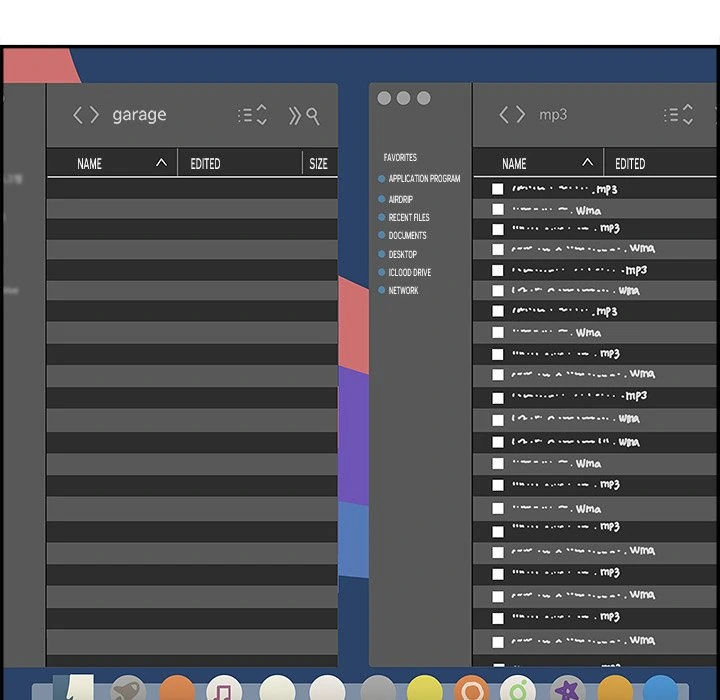Click the back arrow in mp3 window

(x=504, y=115)
